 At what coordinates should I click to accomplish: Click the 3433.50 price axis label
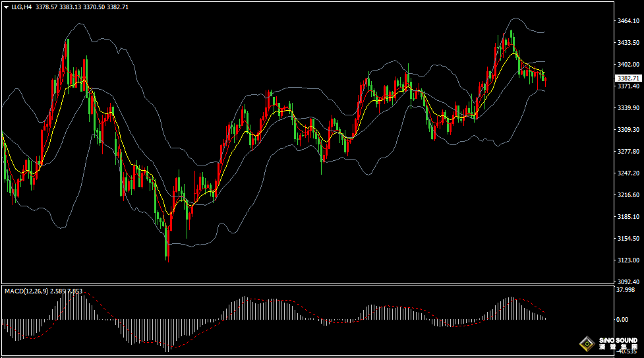tap(628, 43)
